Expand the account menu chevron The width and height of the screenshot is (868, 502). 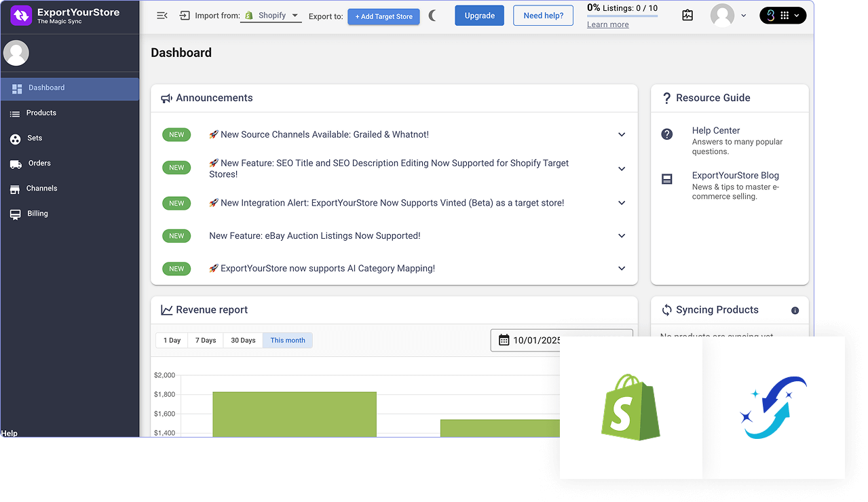744,16
